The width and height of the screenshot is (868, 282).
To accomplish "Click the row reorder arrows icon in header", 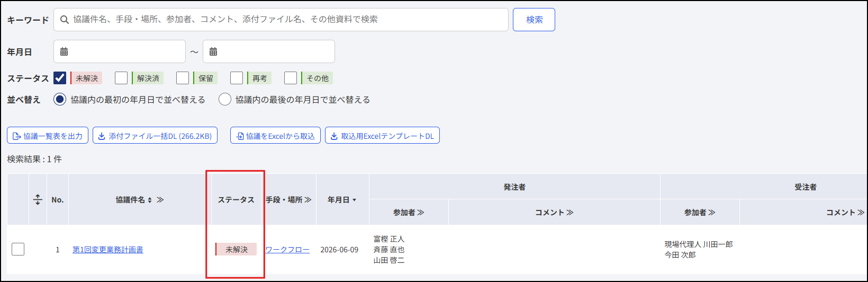I will (38, 200).
